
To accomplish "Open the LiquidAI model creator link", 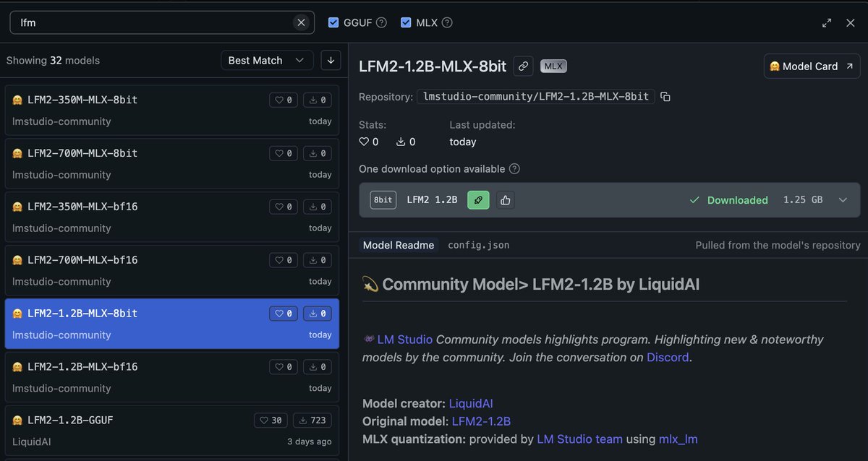I will point(471,403).
